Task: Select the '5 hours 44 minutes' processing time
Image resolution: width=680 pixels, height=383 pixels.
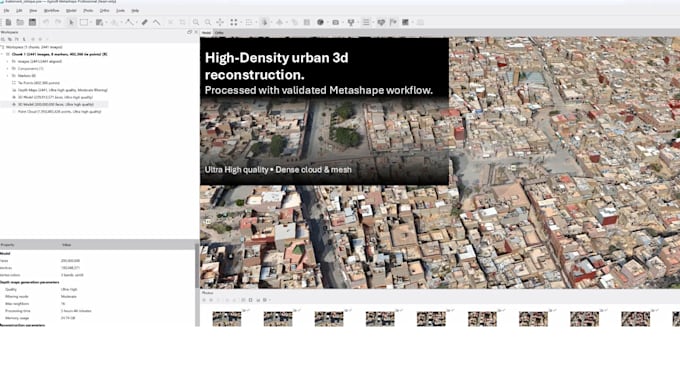Action: pos(76,311)
